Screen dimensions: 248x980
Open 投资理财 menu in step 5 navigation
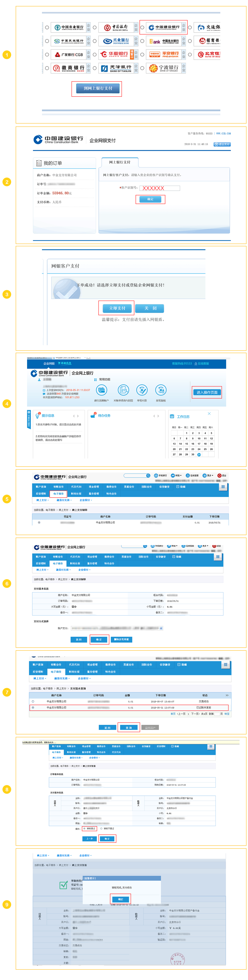(41, 494)
